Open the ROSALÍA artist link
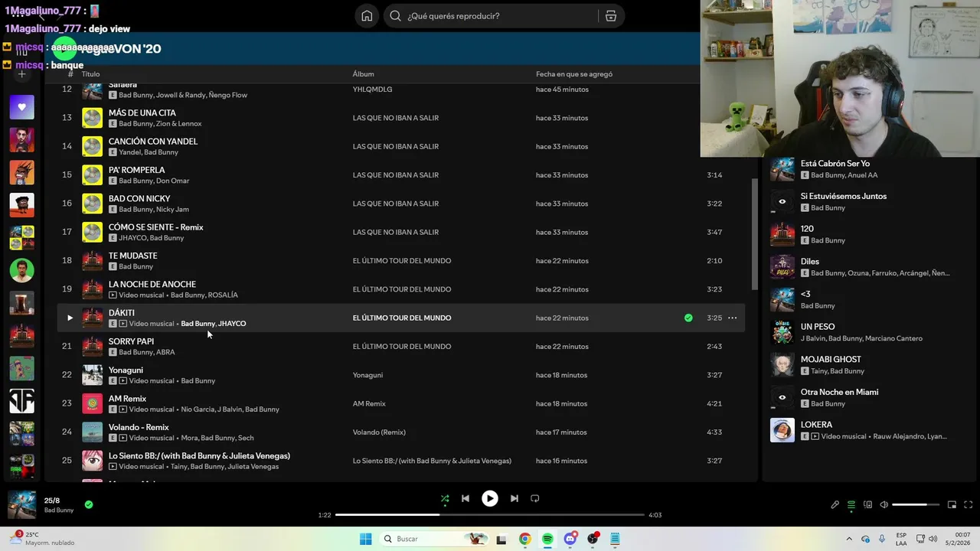The image size is (980, 551). click(x=223, y=295)
